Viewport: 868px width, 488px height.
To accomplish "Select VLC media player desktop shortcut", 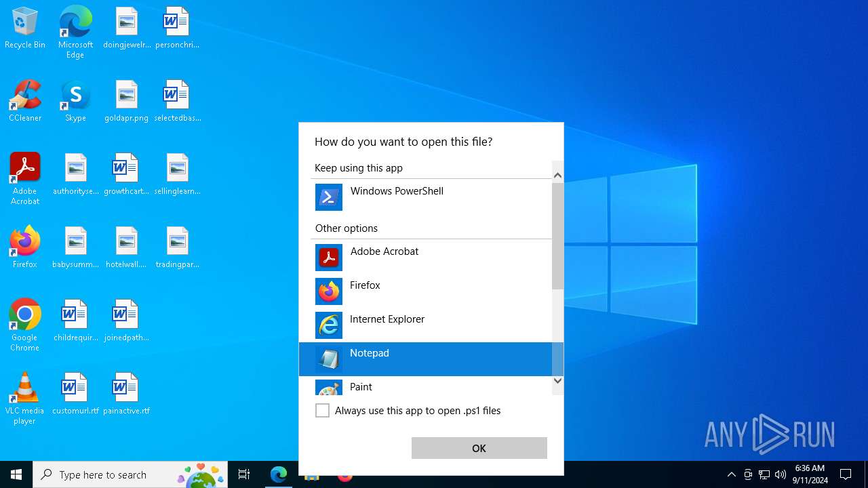I will pyautogui.click(x=25, y=398).
